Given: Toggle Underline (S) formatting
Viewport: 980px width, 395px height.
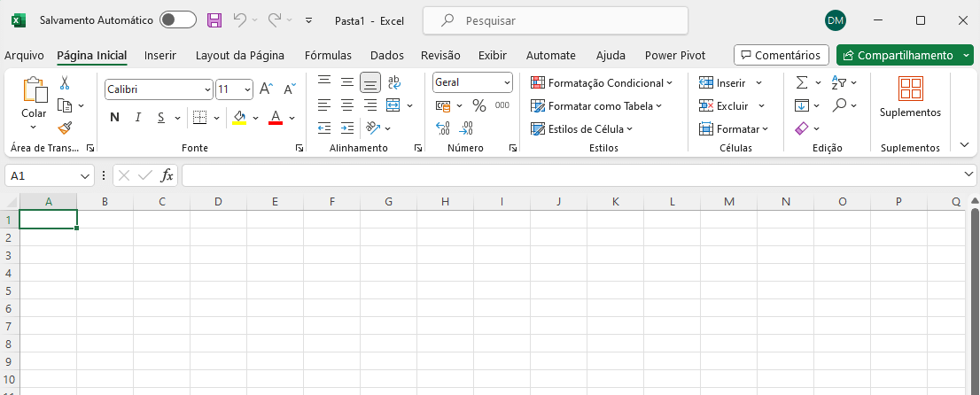Looking at the screenshot, I should pos(160,117).
